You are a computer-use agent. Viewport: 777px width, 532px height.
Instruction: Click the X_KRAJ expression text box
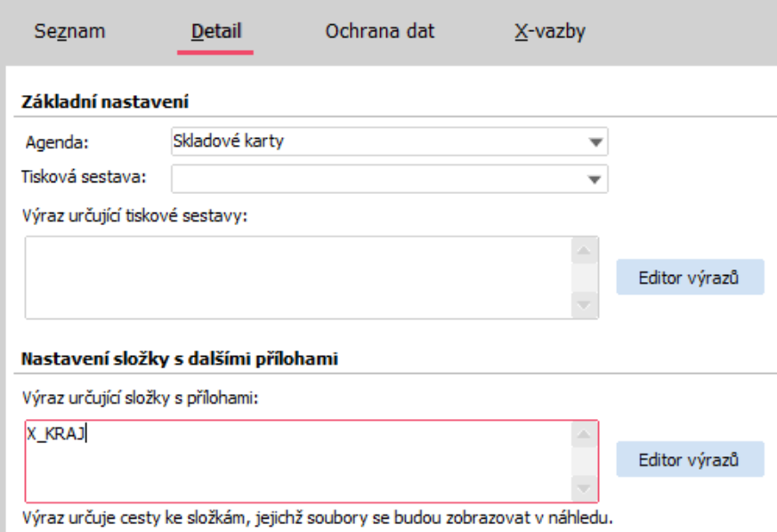[294, 461]
